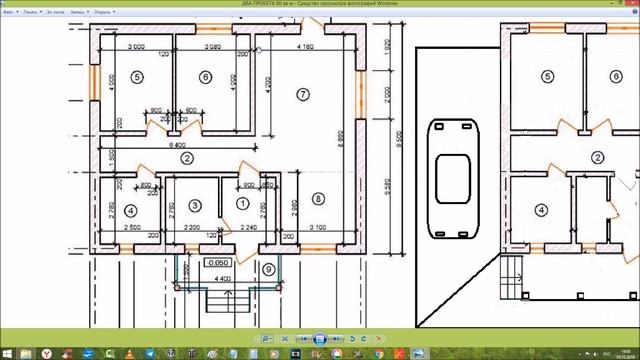Open Google Chrome from the taskbar

[x=379, y=353]
